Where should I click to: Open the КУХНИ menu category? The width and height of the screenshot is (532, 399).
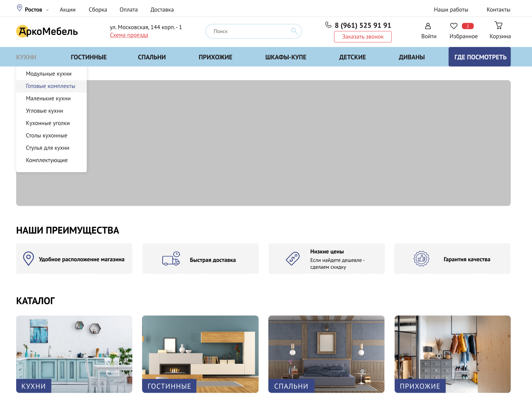click(x=26, y=57)
